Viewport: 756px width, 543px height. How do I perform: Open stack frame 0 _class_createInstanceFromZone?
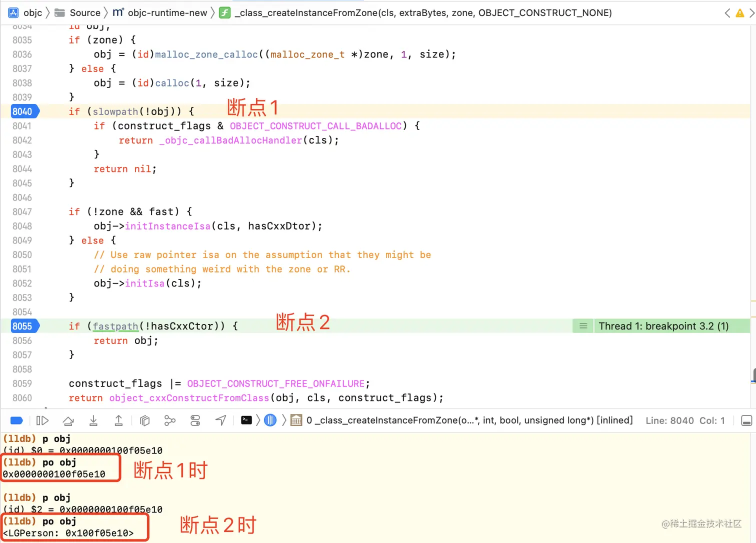point(469,420)
